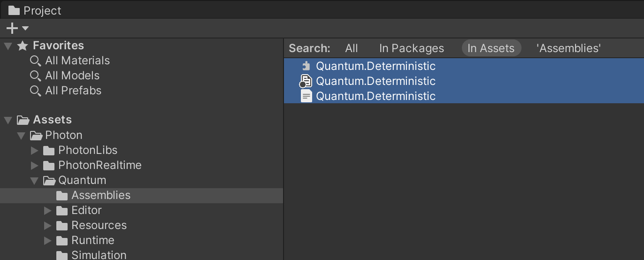
Task: Expand the PhotonRealtime folder arrow
Action: (x=34, y=166)
